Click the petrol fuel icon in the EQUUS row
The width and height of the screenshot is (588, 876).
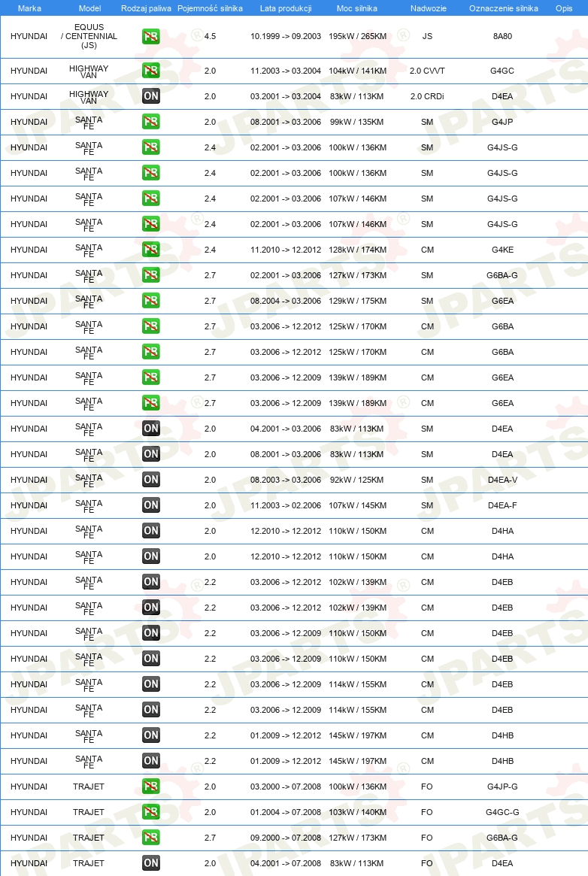tap(151, 36)
